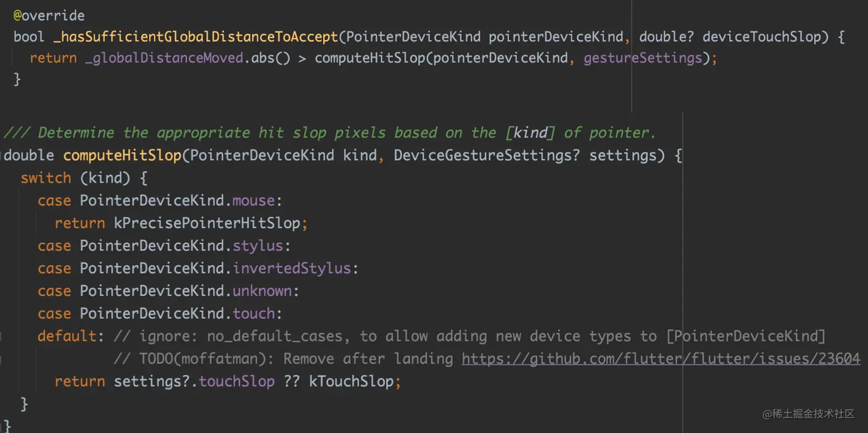Click the unknown enum case value

tap(262, 291)
